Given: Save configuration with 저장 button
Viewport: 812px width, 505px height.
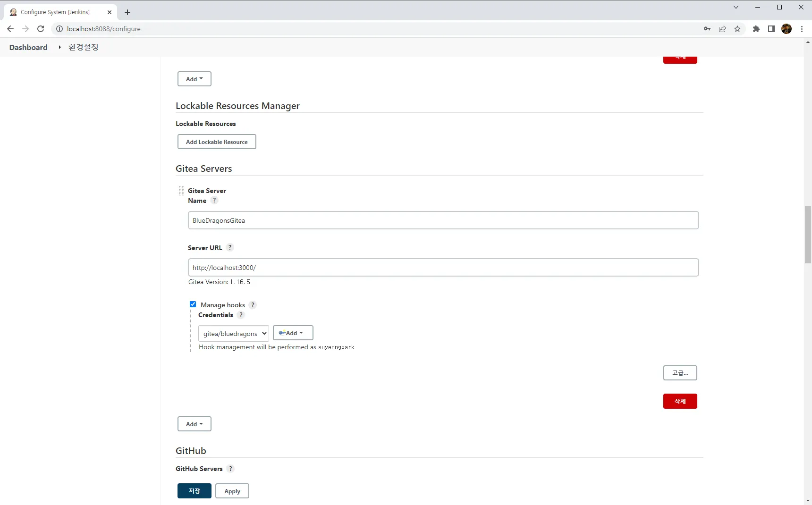Looking at the screenshot, I should [x=195, y=491].
